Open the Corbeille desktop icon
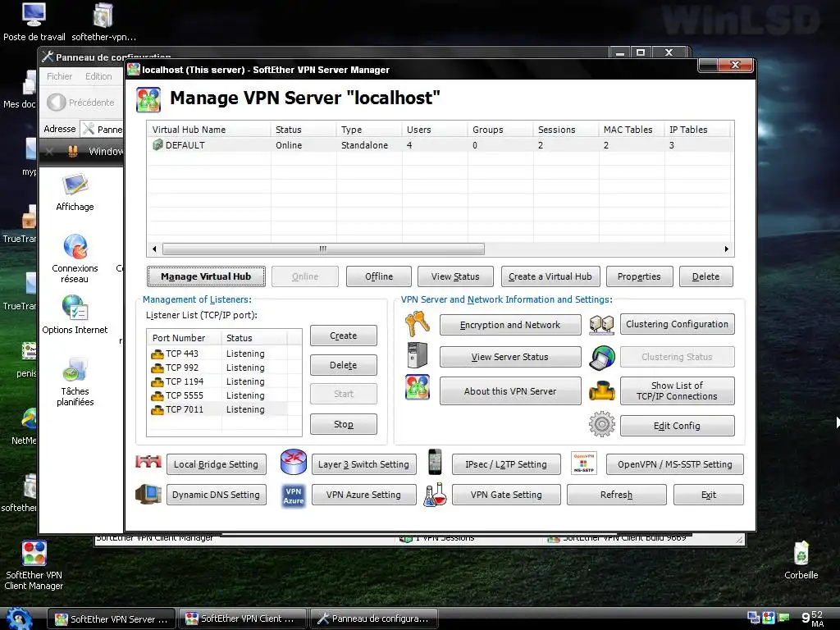This screenshot has width=840, height=630. (x=801, y=560)
